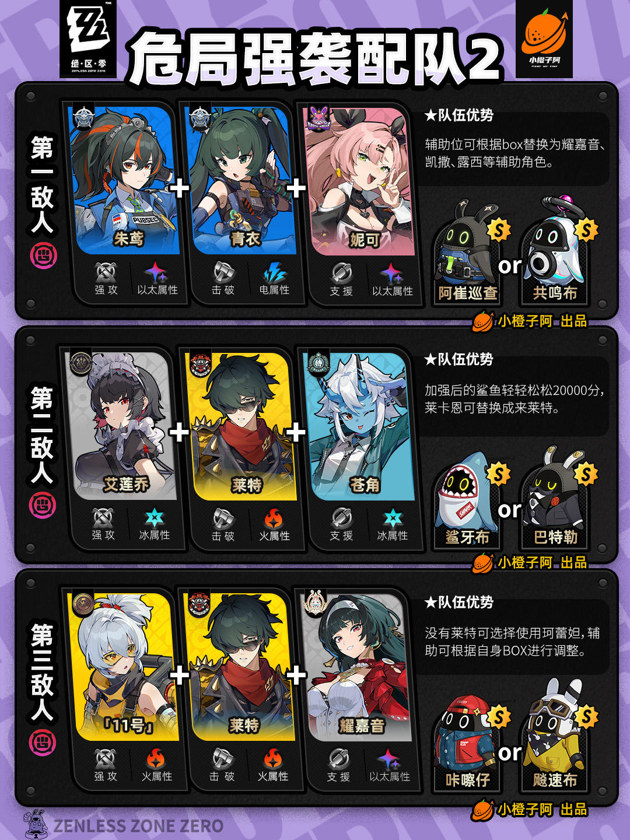Click the 绝区零 logo at top left
Image resolution: width=630 pixels, height=840 pixels.
89,38
